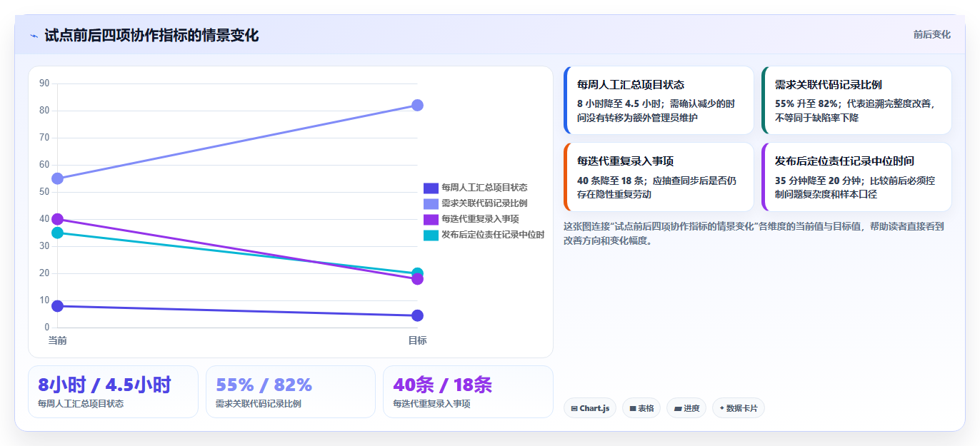980x446 pixels.
Task: Select the 55% / 82% stat value
Action: tap(264, 385)
